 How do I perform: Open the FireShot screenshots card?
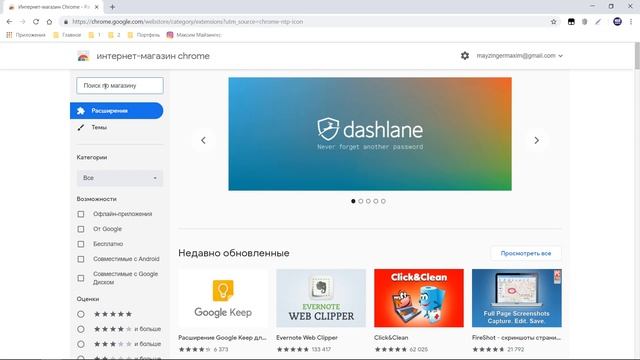click(x=517, y=298)
